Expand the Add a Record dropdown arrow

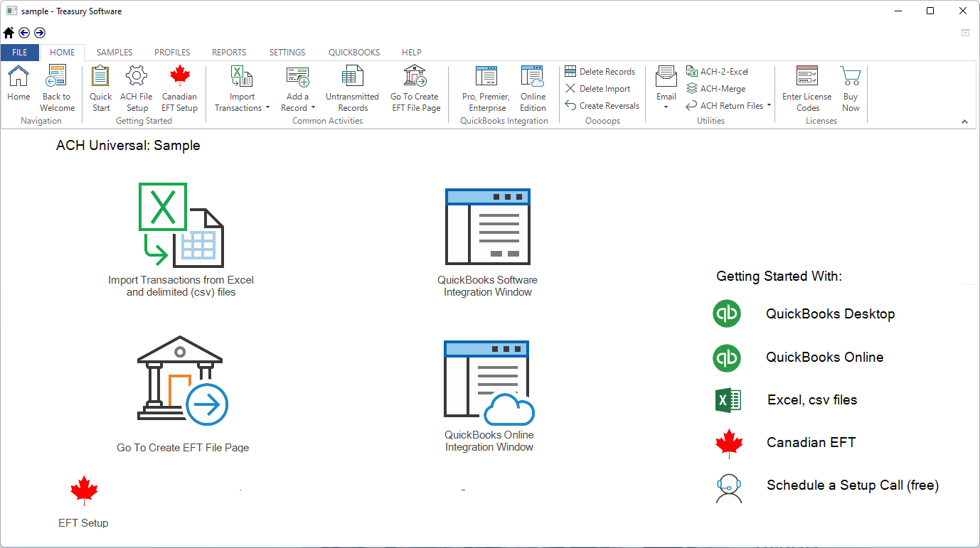point(313,108)
